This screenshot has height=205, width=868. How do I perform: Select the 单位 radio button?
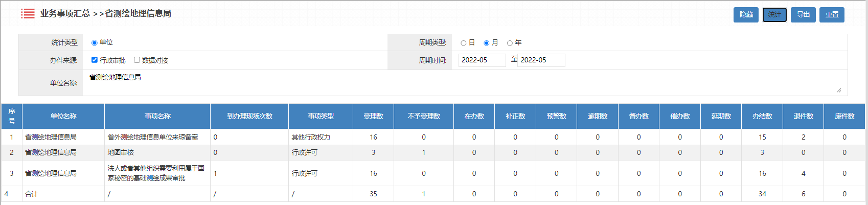[x=94, y=43]
